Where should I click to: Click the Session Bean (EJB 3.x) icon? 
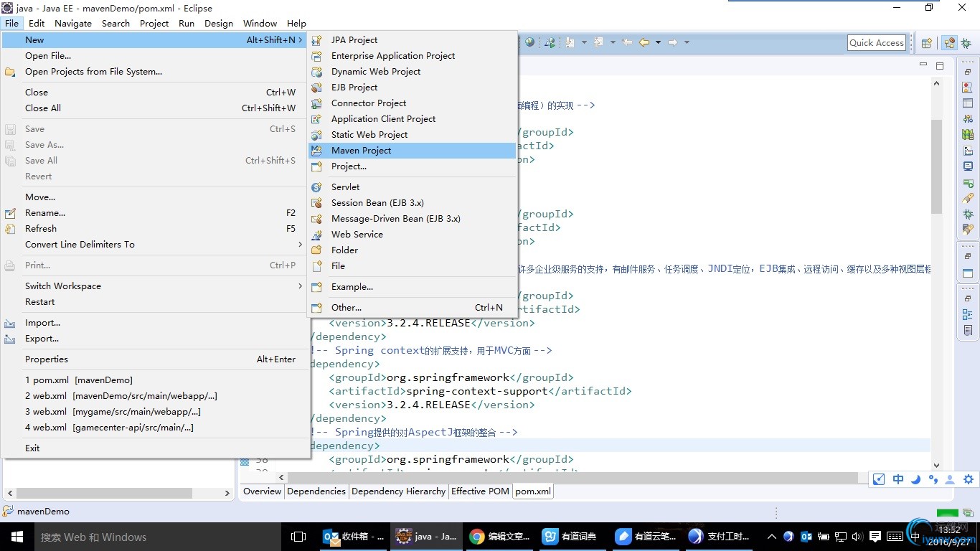(316, 203)
